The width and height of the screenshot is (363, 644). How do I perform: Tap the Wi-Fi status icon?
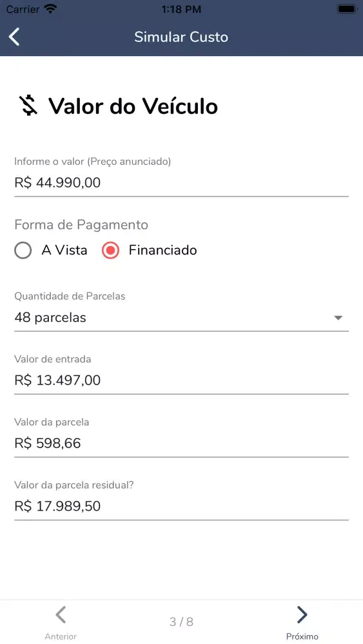[x=50, y=9]
